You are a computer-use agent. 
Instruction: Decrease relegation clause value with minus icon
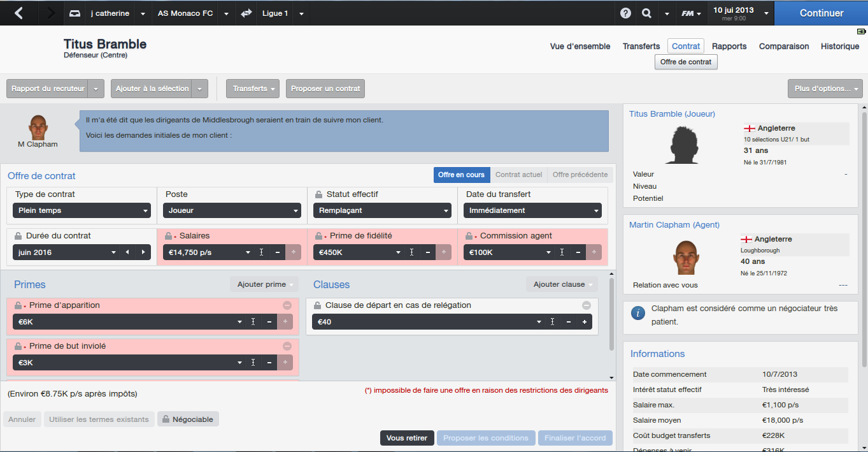[569, 322]
